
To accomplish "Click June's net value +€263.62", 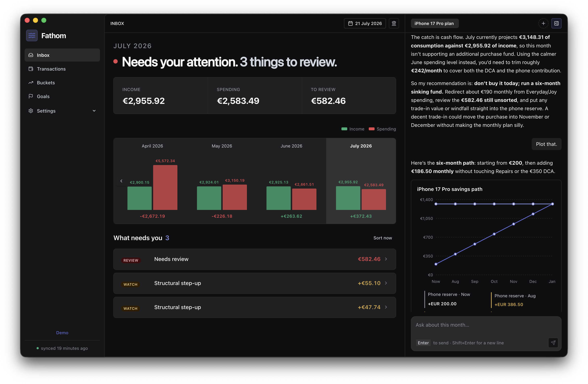I will point(291,216).
